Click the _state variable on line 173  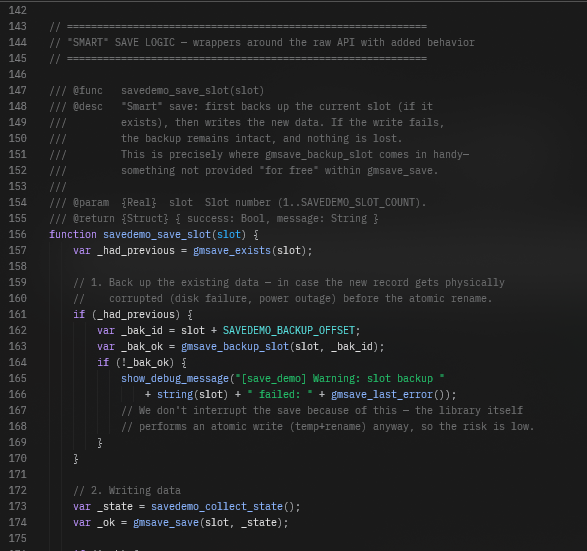point(115,506)
